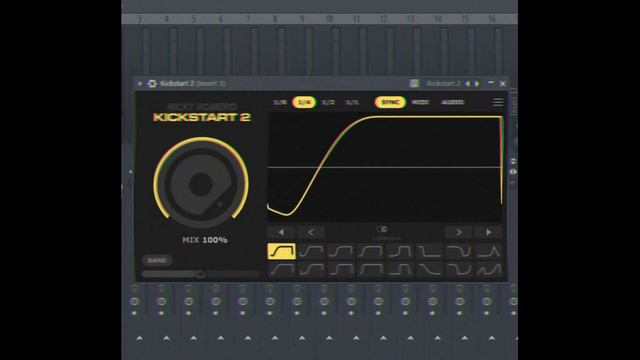Select top-row fourth curve preset

tap(370, 251)
